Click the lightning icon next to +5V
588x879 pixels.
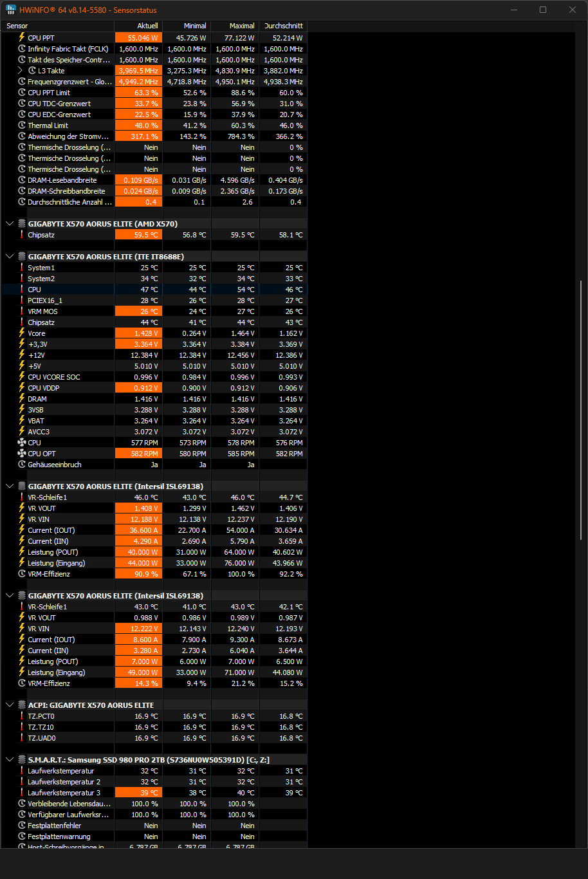point(22,366)
